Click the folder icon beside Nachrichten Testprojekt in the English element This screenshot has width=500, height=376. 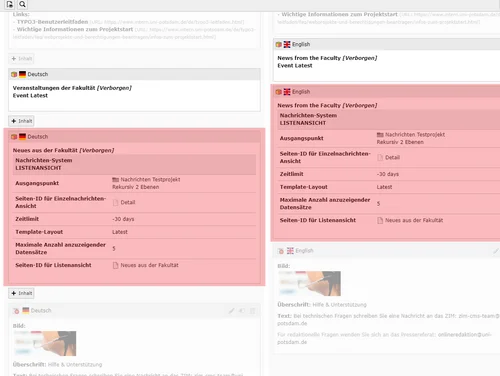380,135
